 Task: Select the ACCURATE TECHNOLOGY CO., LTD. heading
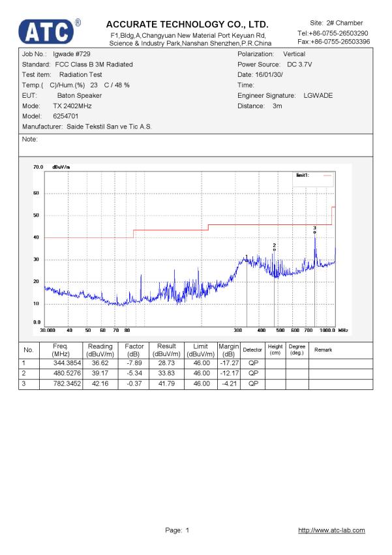click(x=187, y=24)
